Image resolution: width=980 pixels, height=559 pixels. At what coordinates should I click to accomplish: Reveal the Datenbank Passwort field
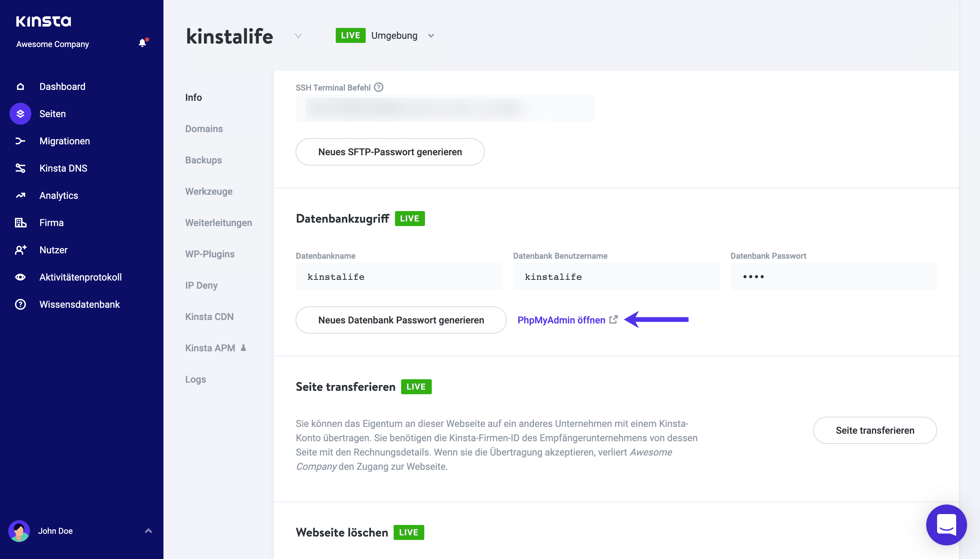click(x=833, y=276)
